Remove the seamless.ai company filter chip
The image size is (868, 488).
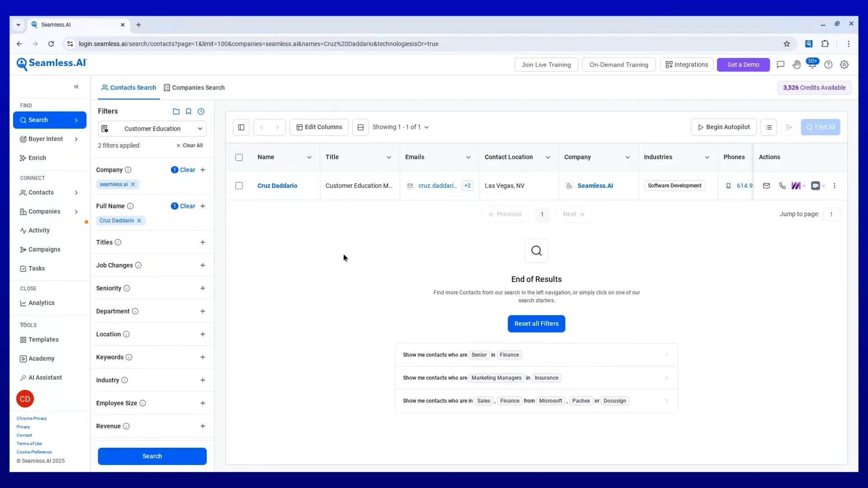(x=133, y=184)
